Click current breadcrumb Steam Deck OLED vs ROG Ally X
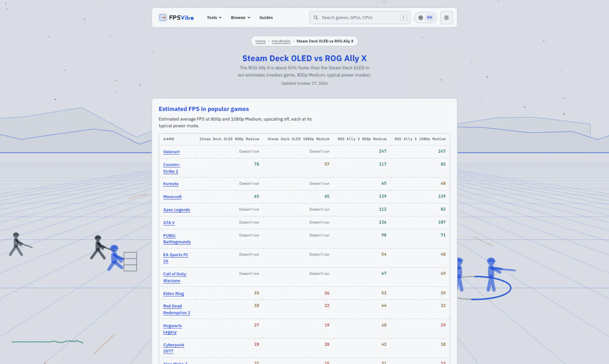This screenshot has height=364, width=609. (x=325, y=41)
